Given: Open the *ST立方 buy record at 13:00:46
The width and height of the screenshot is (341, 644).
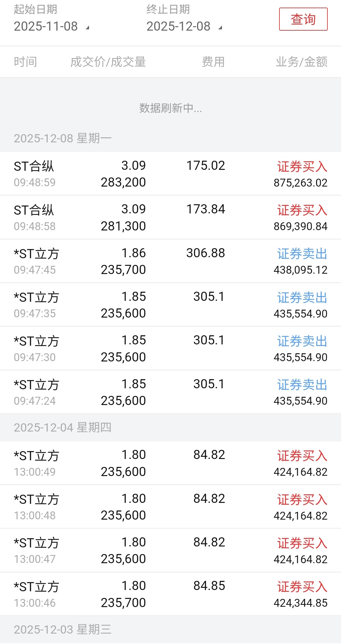Looking at the screenshot, I should pos(170,594).
